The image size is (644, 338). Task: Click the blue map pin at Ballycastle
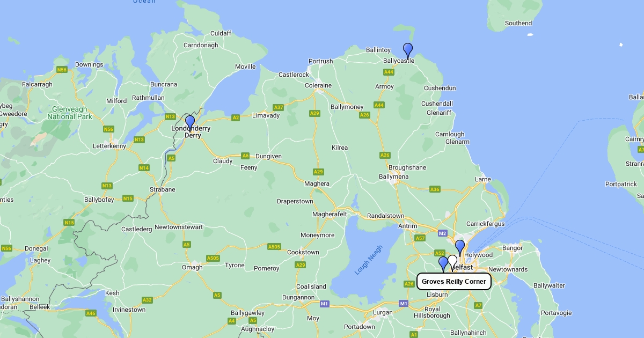click(x=408, y=51)
